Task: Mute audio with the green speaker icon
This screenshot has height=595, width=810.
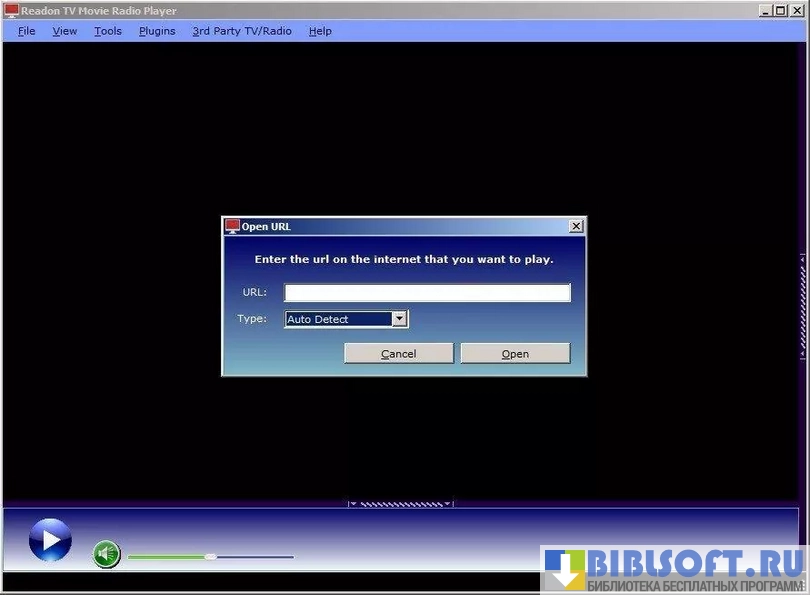Action: click(107, 554)
